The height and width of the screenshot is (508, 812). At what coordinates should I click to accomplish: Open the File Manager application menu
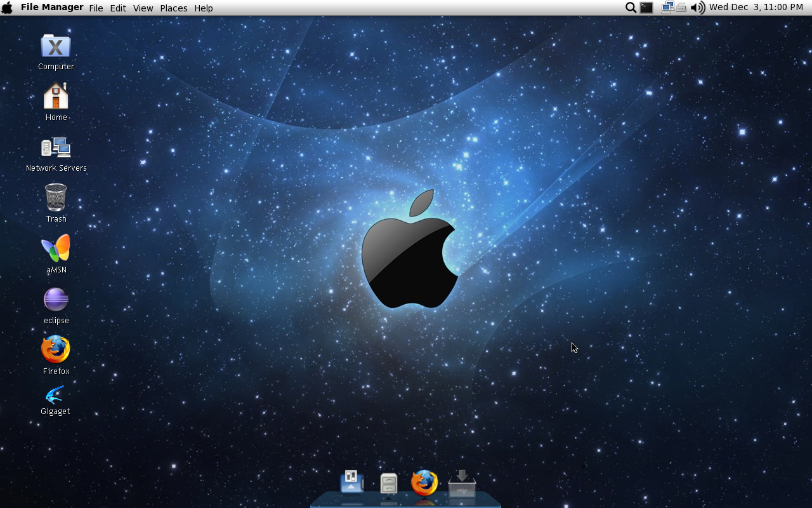tap(52, 7)
